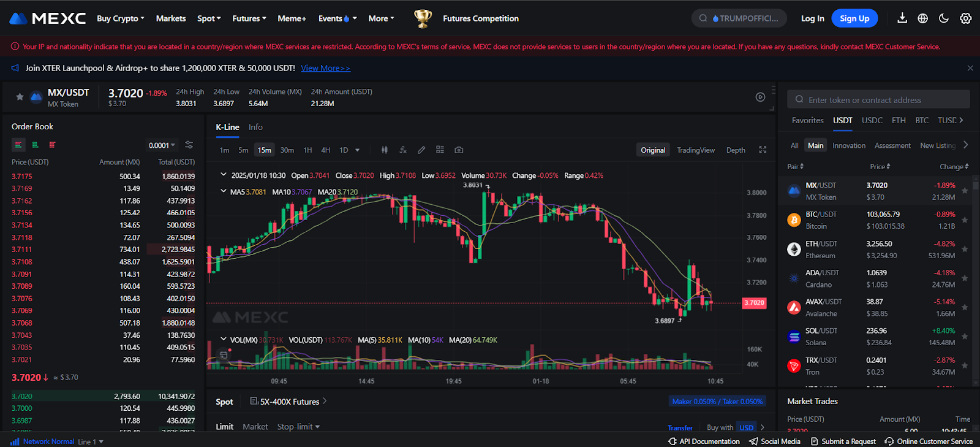Screen dimensions: 980x447
Task: Click the tutorial play icon
Action: tap(760, 97)
